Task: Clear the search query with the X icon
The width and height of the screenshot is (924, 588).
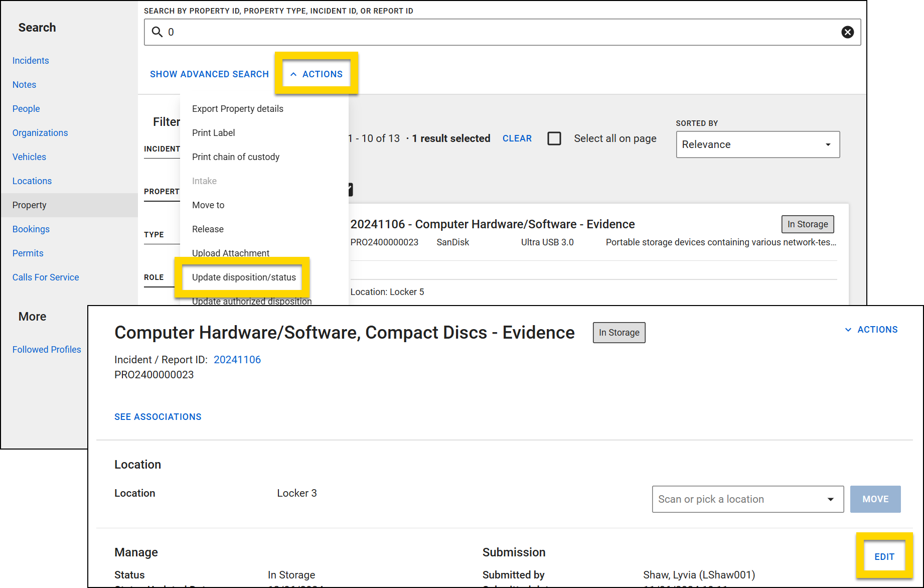Action: pyautogui.click(x=848, y=32)
